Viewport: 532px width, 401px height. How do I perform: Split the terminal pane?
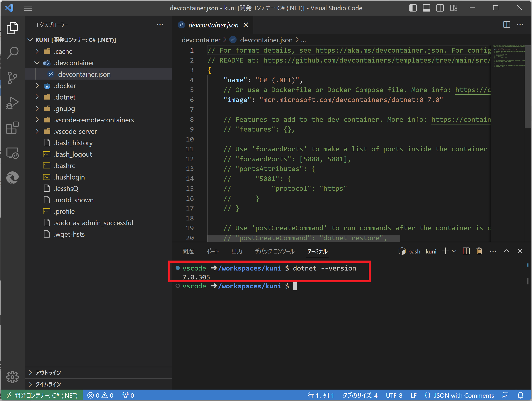click(466, 251)
